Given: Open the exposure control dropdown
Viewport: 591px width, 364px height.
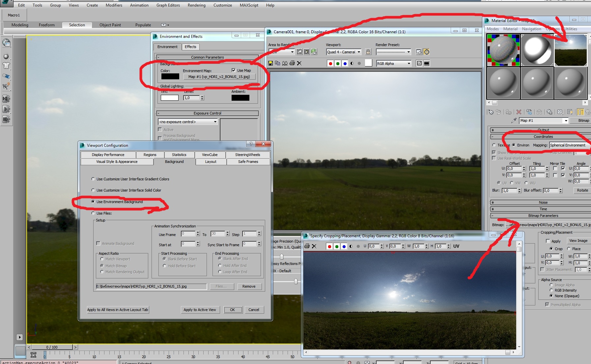Looking at the screenshot, I should click(188, 122).
